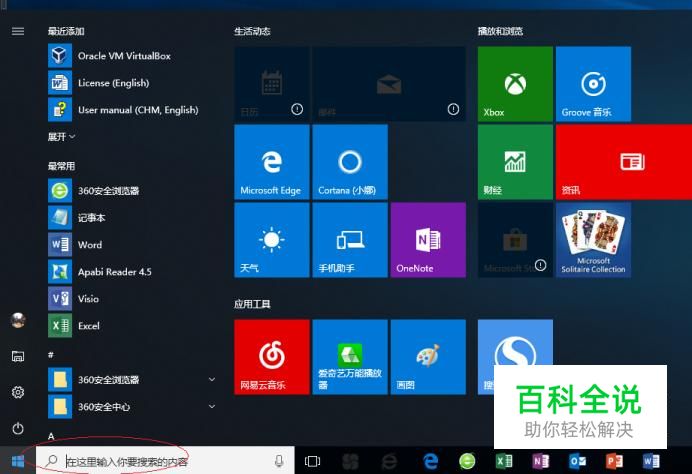Open User manual (CHM, English)
This screenshot has width=692, height=474.
pyautogui.click(x=132, y=110)
